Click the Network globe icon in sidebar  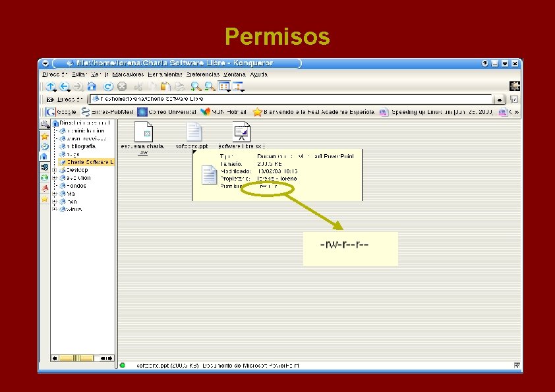[x=45, y=178]
